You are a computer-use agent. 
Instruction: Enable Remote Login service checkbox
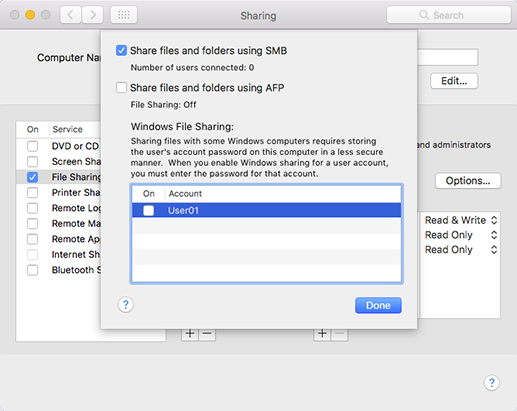[x=32, y=208]
